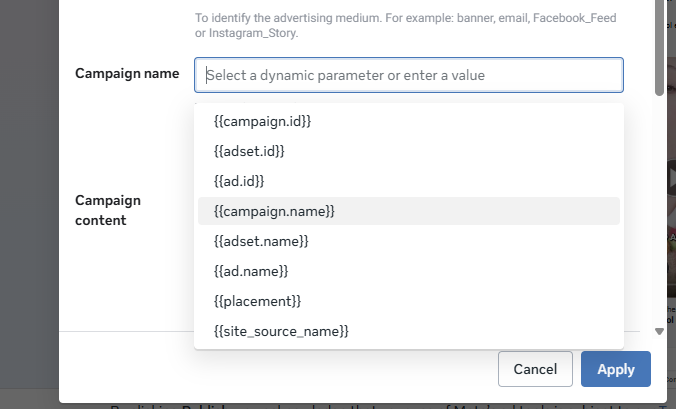Select the {{campaign.id}} parameter option
The height and width of the screenshot is (409, 676).
[x=263, y=121]
